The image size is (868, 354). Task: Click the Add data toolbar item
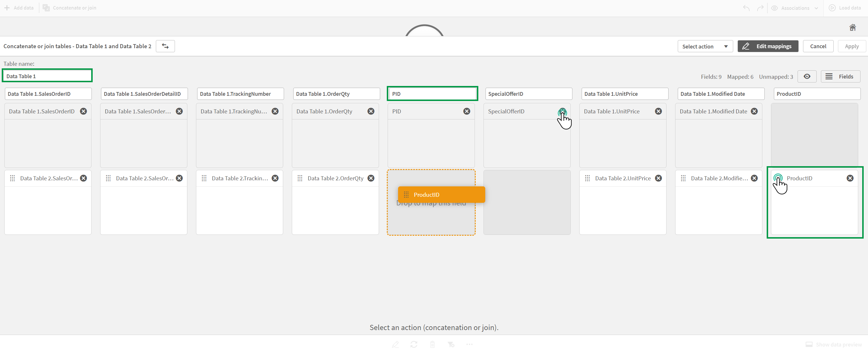coord(19,8)
